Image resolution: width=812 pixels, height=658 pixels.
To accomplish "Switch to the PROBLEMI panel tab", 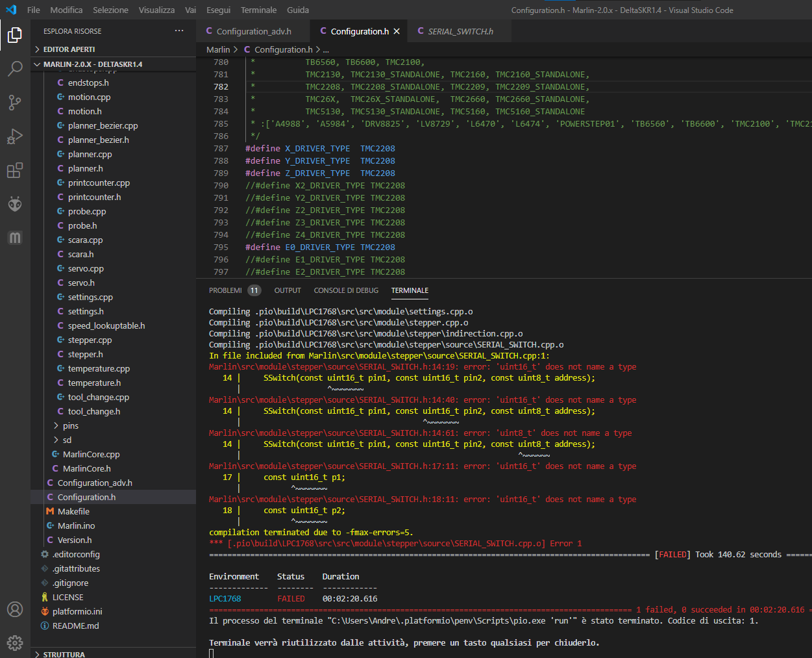I will pyautogui.click(x=225, y=290).
